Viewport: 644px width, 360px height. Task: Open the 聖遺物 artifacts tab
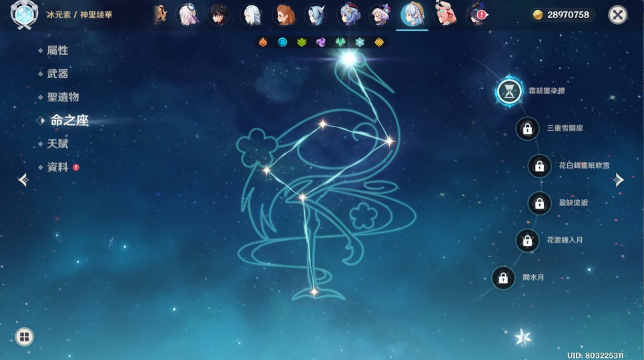[63, 97]
